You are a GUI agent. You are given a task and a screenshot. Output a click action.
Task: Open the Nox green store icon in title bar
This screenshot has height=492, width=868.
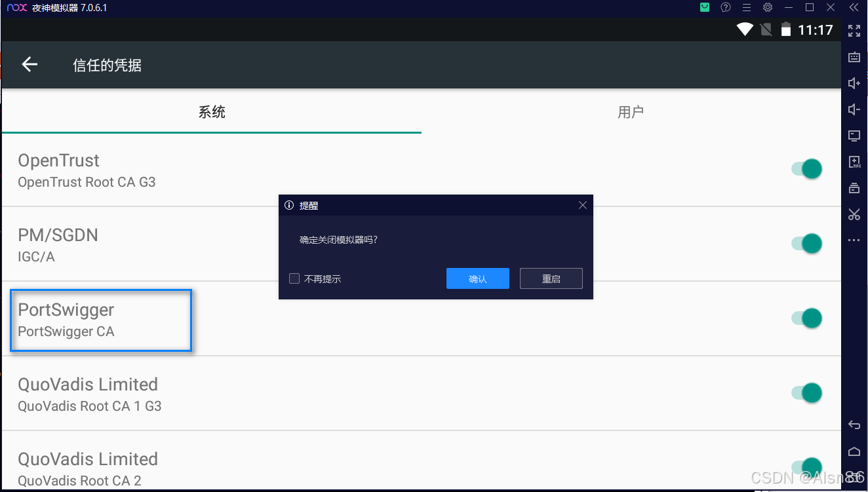click(705, 8)
